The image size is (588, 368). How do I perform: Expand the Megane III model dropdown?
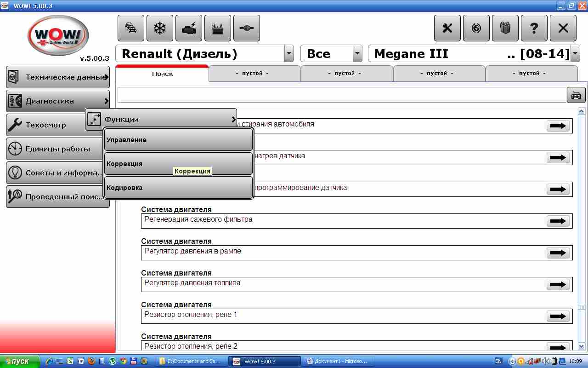575,54
